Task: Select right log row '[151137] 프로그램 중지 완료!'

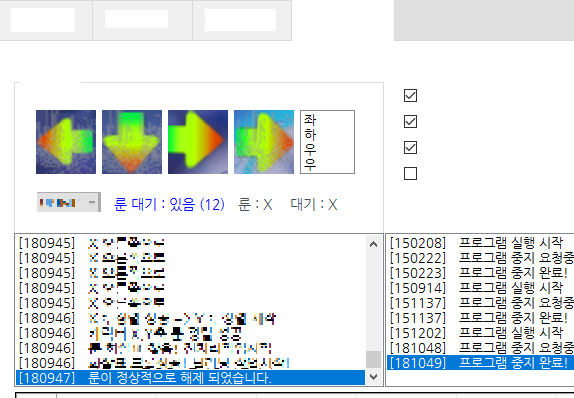Action: (480, 318)
